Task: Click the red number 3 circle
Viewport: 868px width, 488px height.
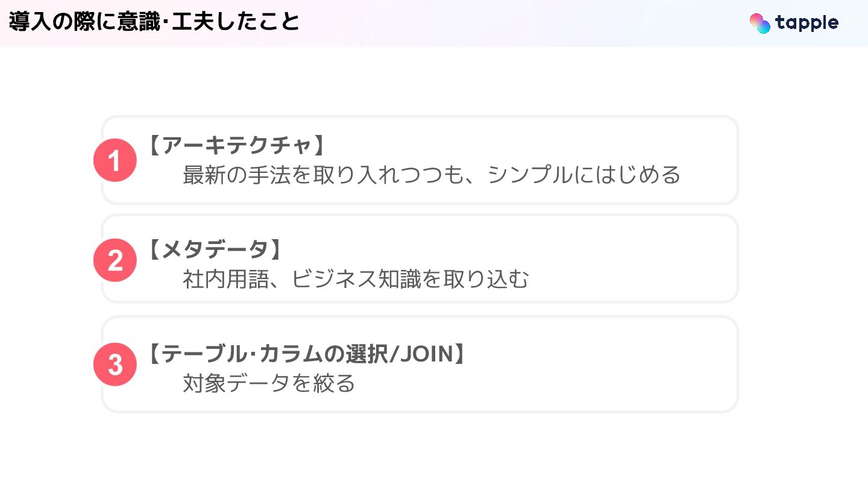Action: click(x=115, y=364)
